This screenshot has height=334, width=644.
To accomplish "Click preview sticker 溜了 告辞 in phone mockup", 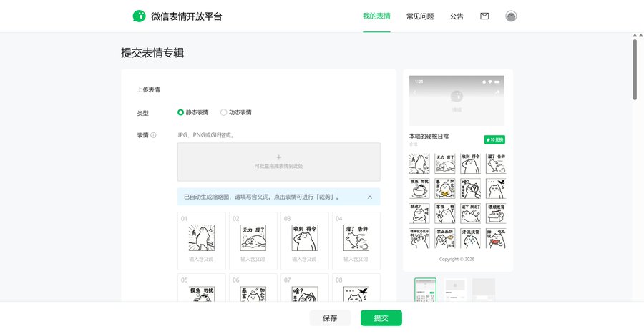I will click(496, 164).
